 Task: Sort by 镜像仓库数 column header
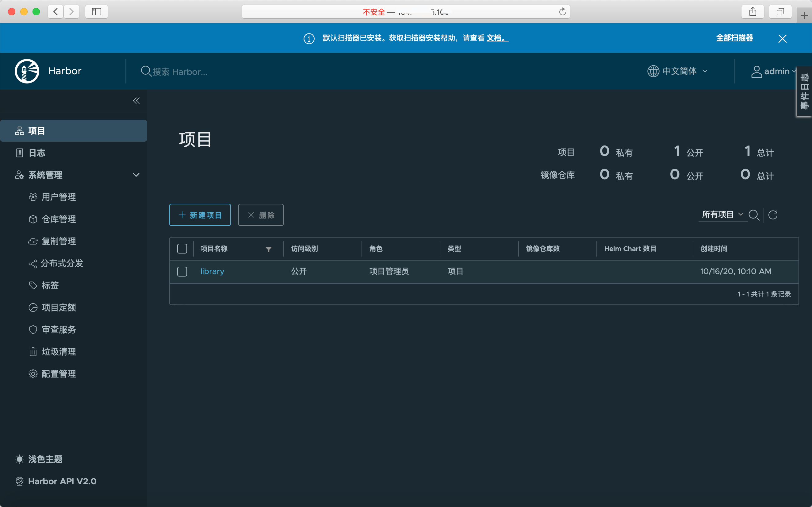coord(543,249)
